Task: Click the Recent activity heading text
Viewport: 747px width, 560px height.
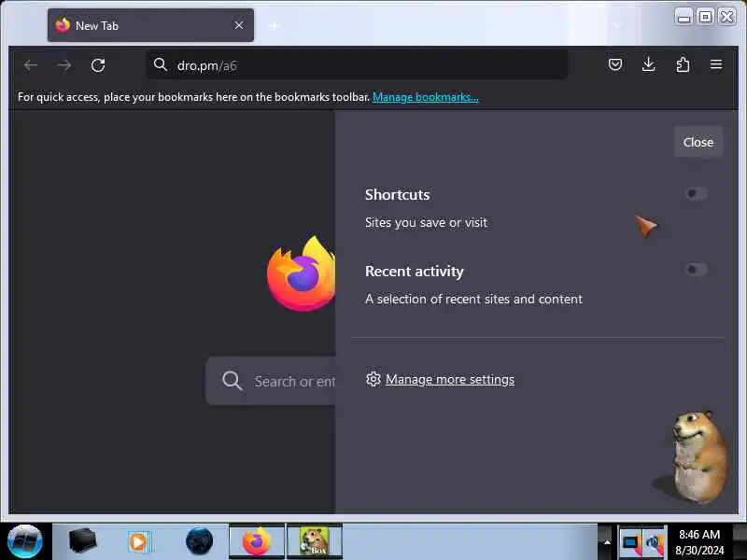Action: coord(414,271)
